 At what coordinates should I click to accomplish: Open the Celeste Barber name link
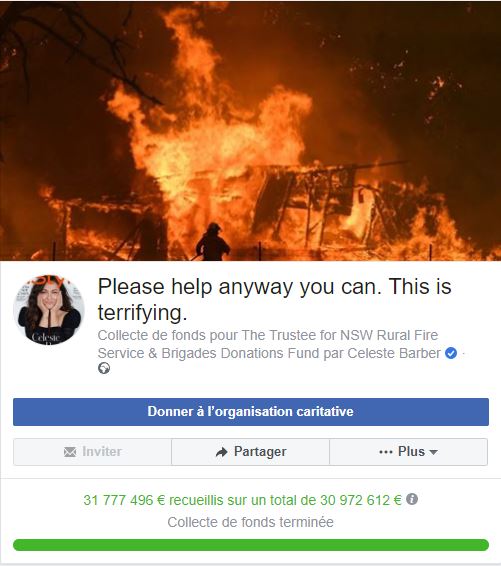(x=394, y=353)
